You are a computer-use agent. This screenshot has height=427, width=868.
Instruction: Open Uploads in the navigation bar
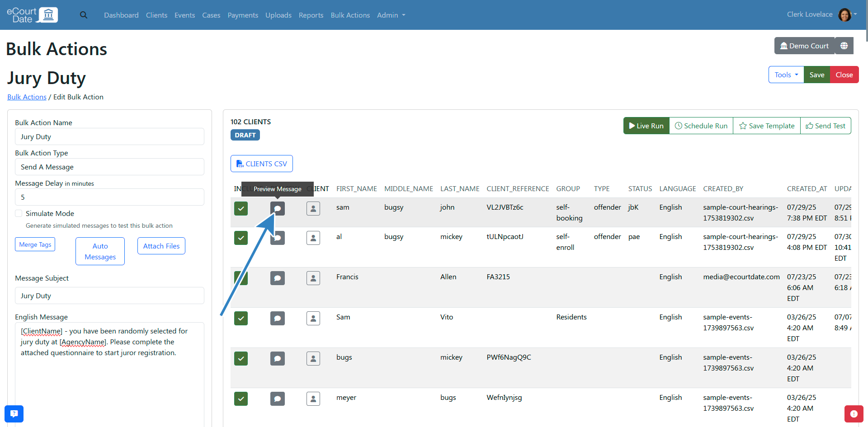278,15
